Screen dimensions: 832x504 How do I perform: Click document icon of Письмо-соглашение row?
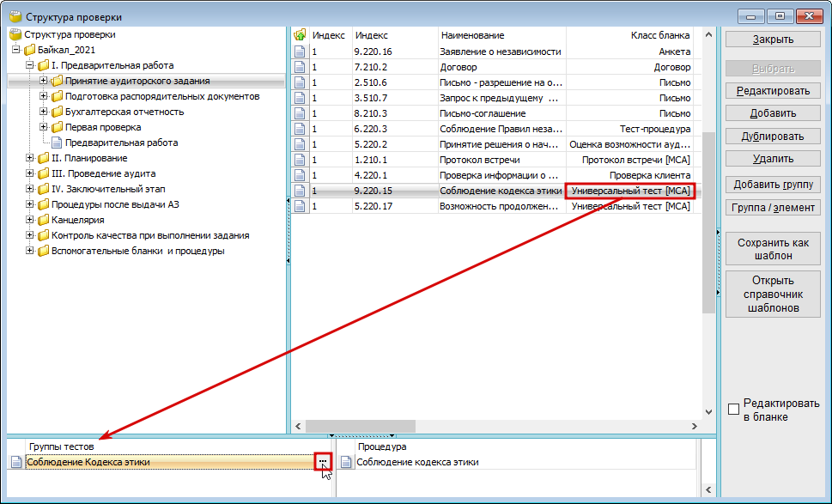tap(300, 113)
